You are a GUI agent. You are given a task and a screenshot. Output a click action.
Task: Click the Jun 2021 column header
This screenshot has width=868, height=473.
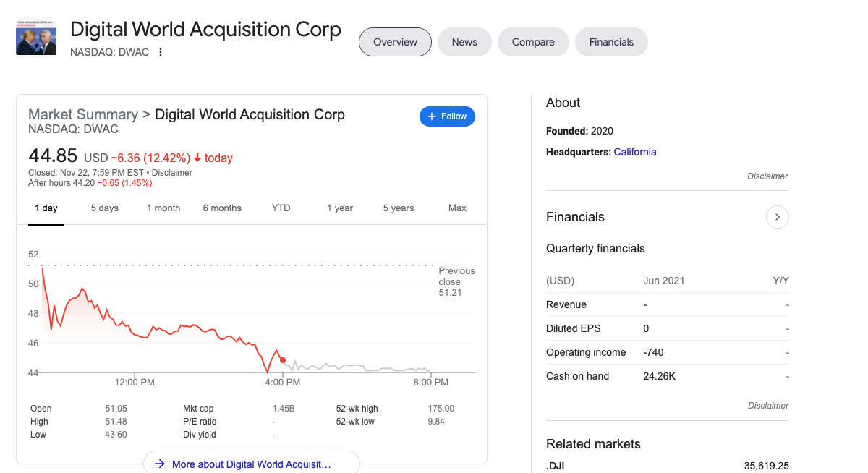tap(663, 281)
